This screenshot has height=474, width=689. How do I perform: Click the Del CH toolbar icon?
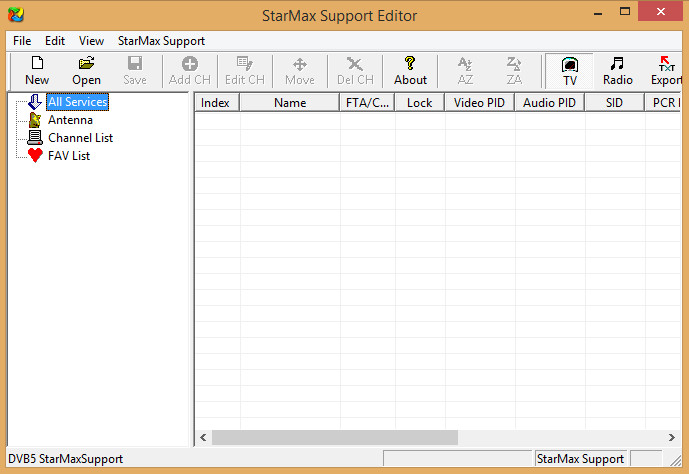click(355, 64)
